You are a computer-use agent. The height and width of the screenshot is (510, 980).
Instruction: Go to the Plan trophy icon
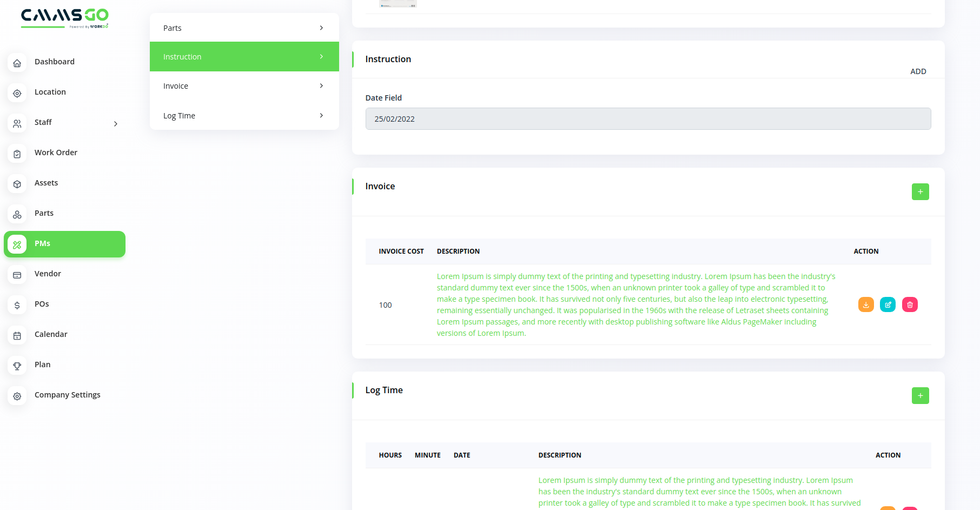pos(17,366)
